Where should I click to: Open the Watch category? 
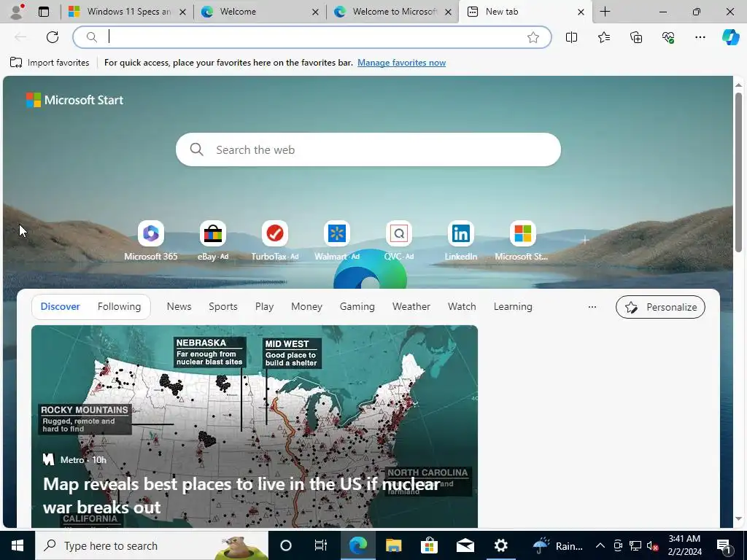462,307
